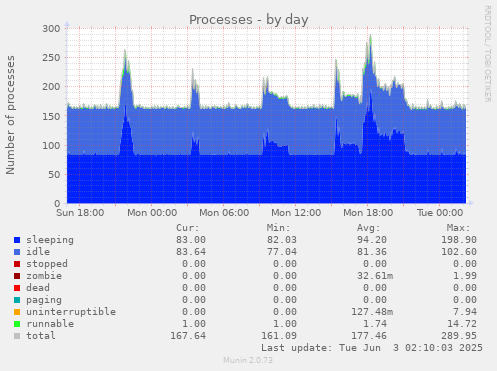The image size is (497, 371).
Task: Click uninterruptible max value 7.94
Action: pos(465,312)
